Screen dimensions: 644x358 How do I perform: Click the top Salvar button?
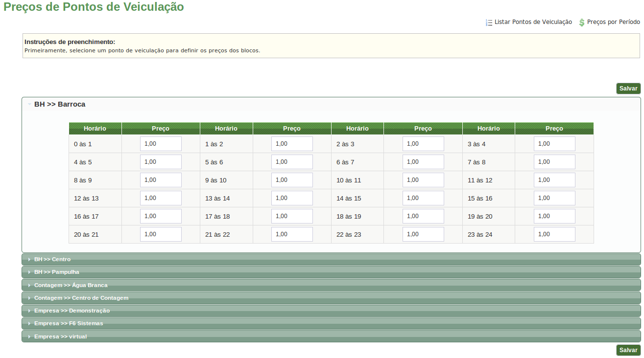point(628,89)
